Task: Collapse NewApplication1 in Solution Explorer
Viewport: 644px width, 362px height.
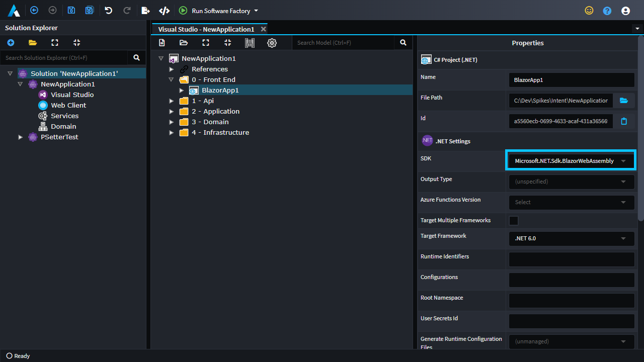Action: (20, 84)
